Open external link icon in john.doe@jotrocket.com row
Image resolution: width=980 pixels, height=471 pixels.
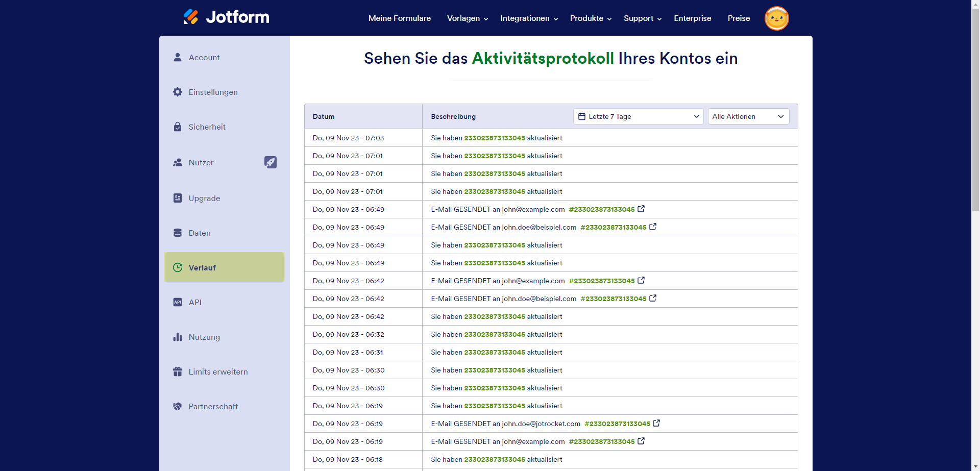tap(656, 423)
